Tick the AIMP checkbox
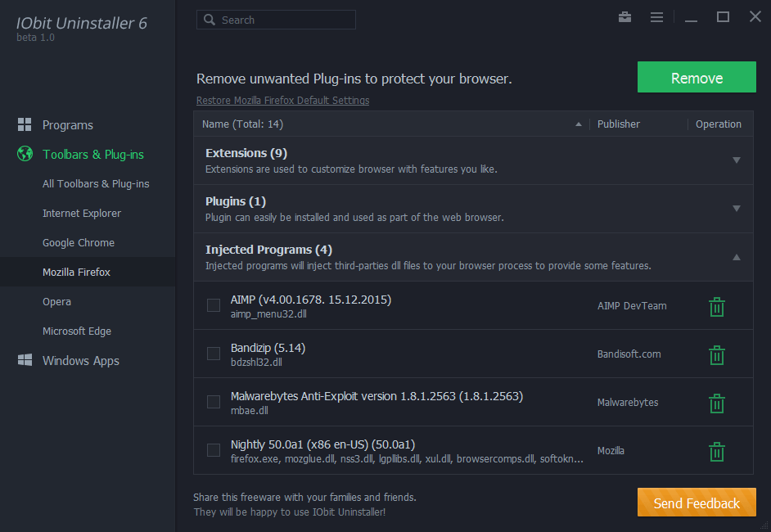Viewport: 771px width, 532px height. [214, 305]
